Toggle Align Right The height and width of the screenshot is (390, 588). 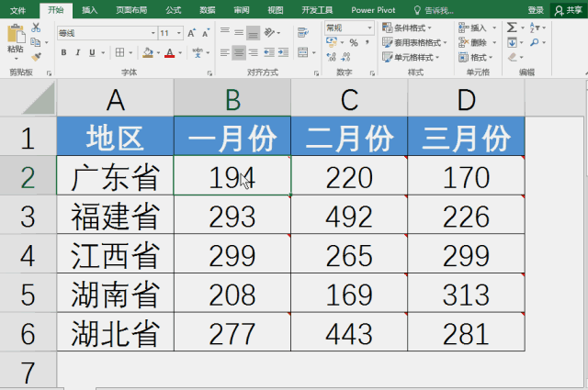[254, 52]
